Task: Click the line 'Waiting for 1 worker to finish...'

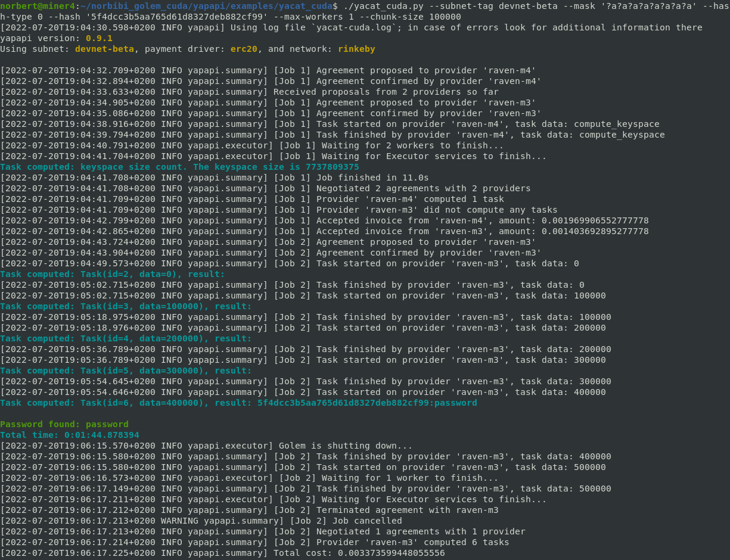Action: coord(249,478)
